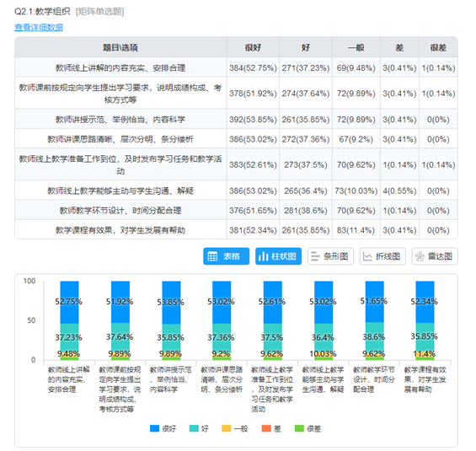Toggle the 差 legend orange swatch
Image resolution: width=476 pixels, height=451 pixels.
click(x=266, y=428)
